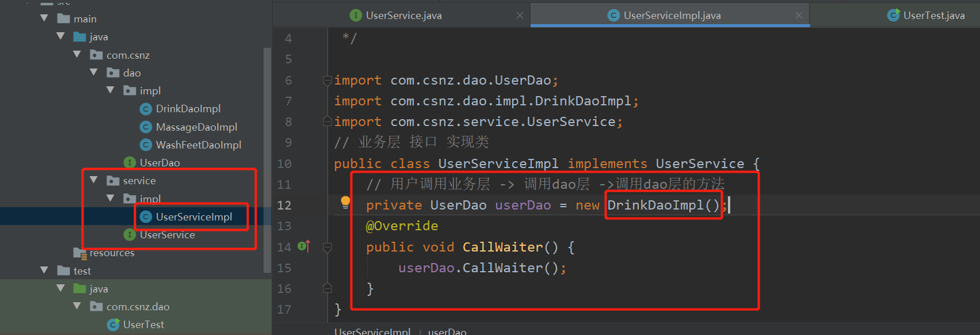The image size is (980, 335).
Task: Click the main folder icon
Action: (64, 18)
